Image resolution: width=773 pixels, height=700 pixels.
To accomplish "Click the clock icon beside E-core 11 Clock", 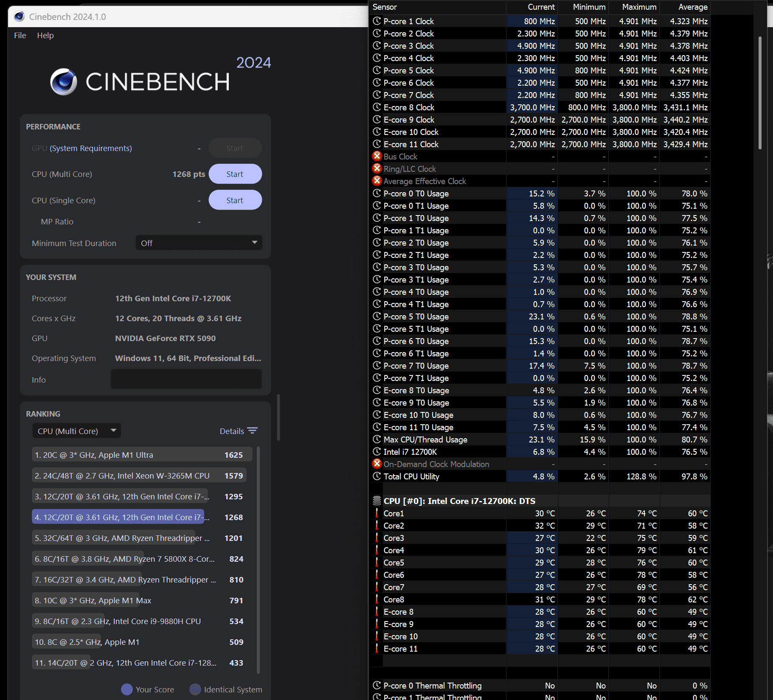I will tap(377, 144).
